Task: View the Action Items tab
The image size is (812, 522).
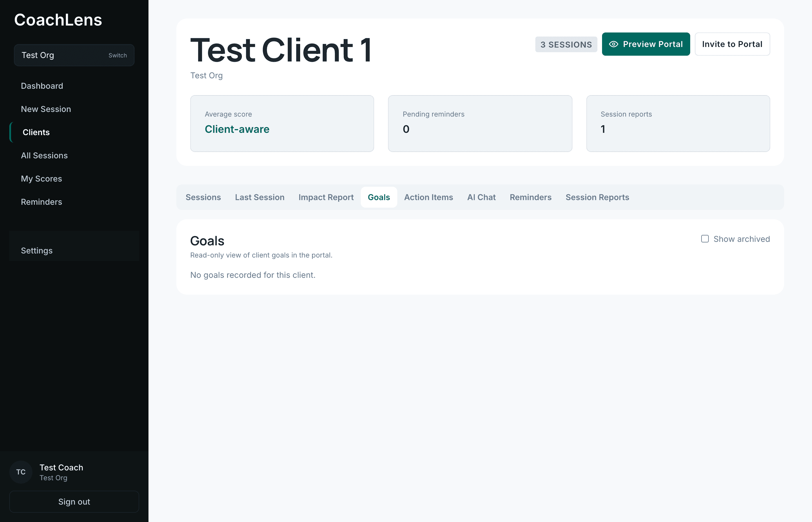Action: [428, 197]
